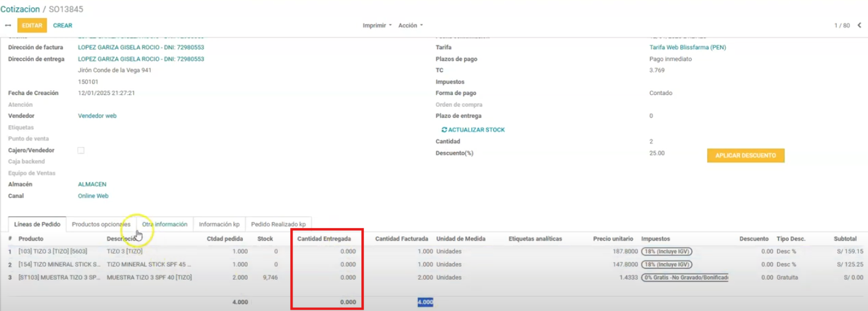This screenshot has height=311, width=868.
Task: Open the ALMACEN warehouse link
Action: (x=92, y=184)
